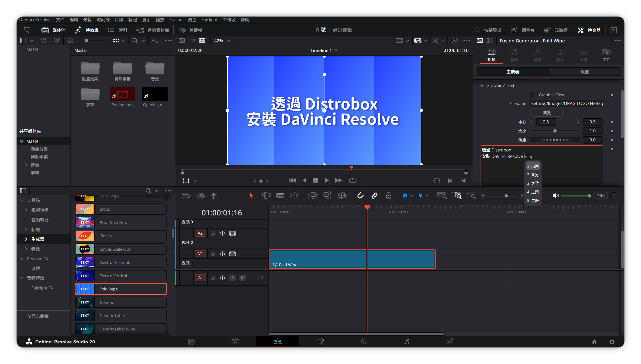
Task: Open the Sound Library (音响素材库)
Action: (153, 30)
